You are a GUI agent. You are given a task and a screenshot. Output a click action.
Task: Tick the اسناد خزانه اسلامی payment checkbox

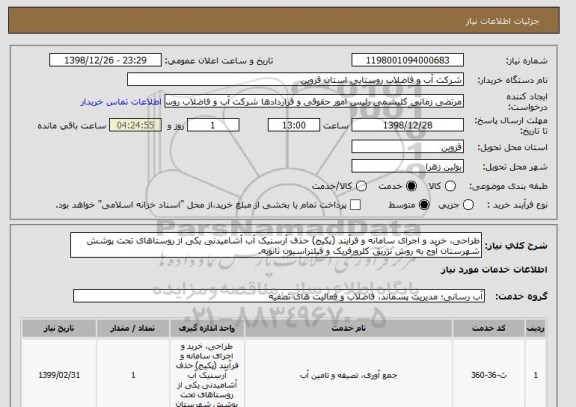[x=355, y=205]
